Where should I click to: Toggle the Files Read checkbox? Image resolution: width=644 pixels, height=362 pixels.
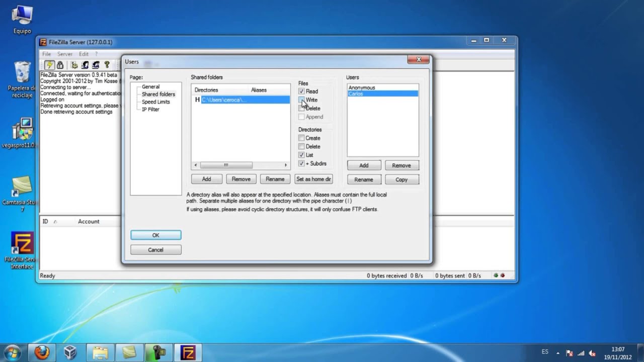(x=301, y=92)
